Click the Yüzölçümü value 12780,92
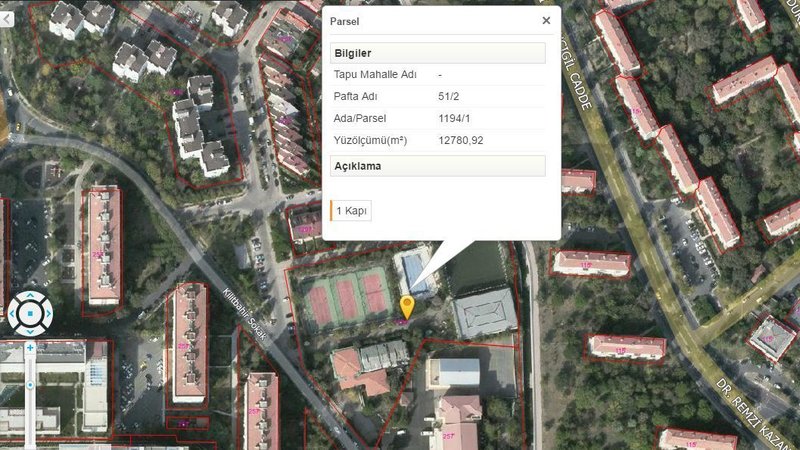Image resolution: width=800 pixels, height=450 pixels. pyautogui.click(x=461, y=140)
